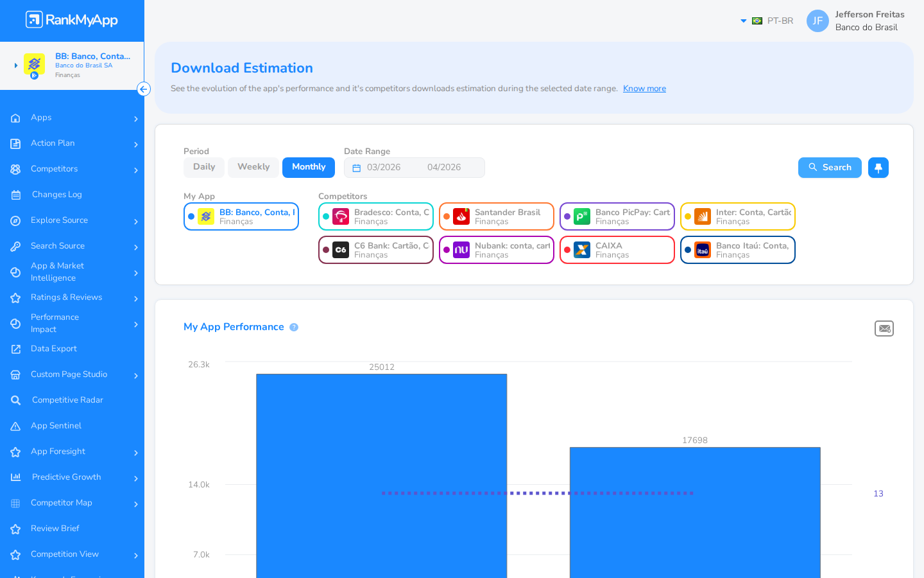Expand the Apps menu chevron
This screenshot has width=924, height=578.
[x=136, y=119]
